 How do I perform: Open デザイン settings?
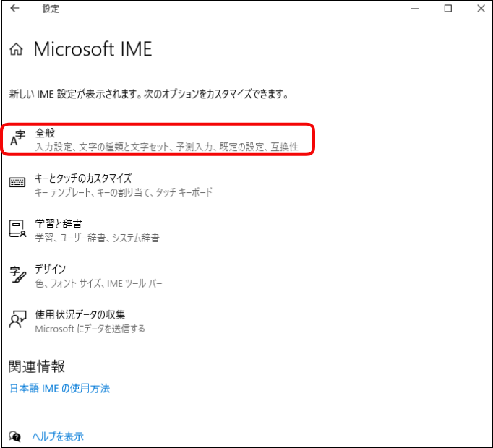(85, 276)
